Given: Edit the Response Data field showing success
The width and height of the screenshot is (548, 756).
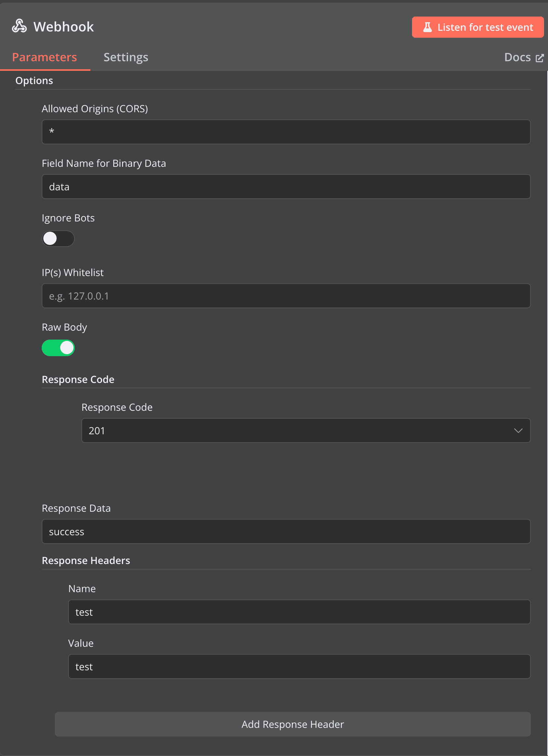Looking at the screenshot, I should 286,531.
